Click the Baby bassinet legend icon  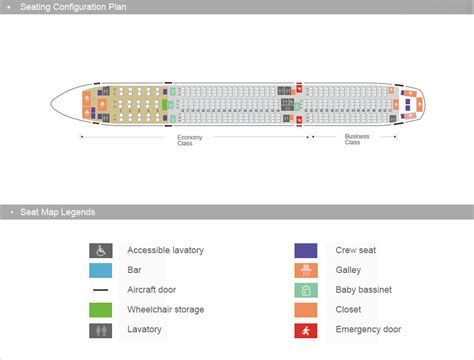click(306, 290)
